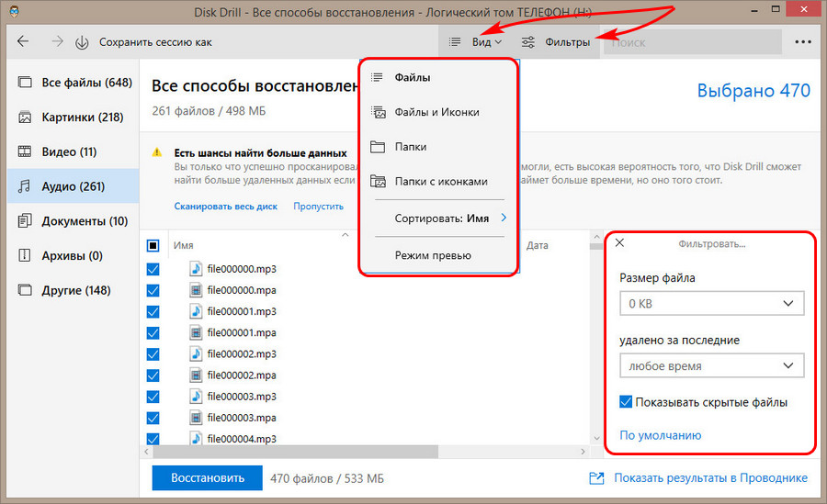Select Режим превью menu item
827x504 pixels.
pyautogui.click(x=439, y=255)
